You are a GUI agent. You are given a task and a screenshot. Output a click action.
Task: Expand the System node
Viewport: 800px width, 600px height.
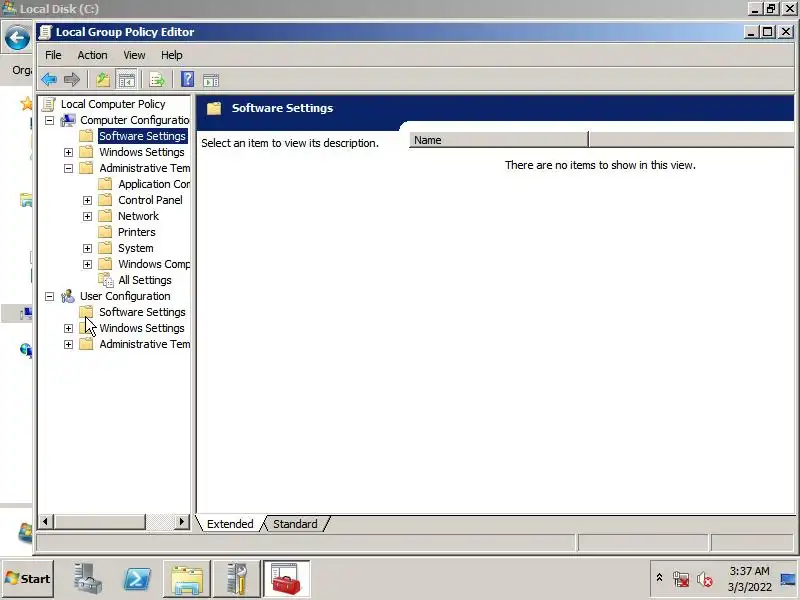coord(87,248)
